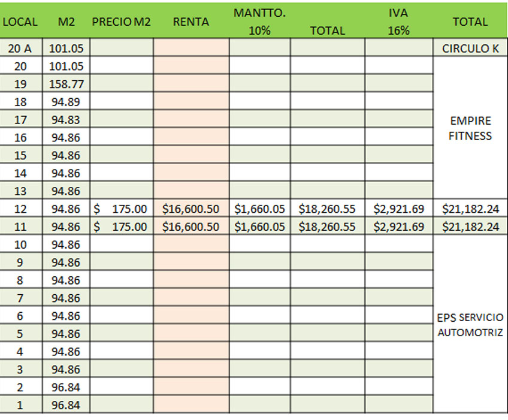Select the PRECIO M2 header cell

122,22
